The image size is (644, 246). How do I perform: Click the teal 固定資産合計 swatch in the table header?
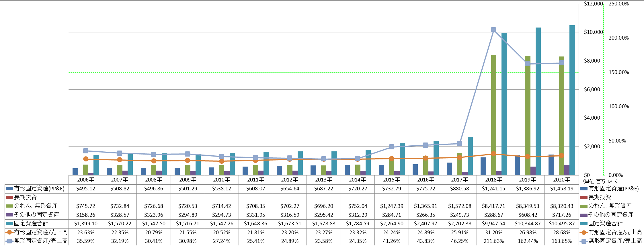[9, 224]
